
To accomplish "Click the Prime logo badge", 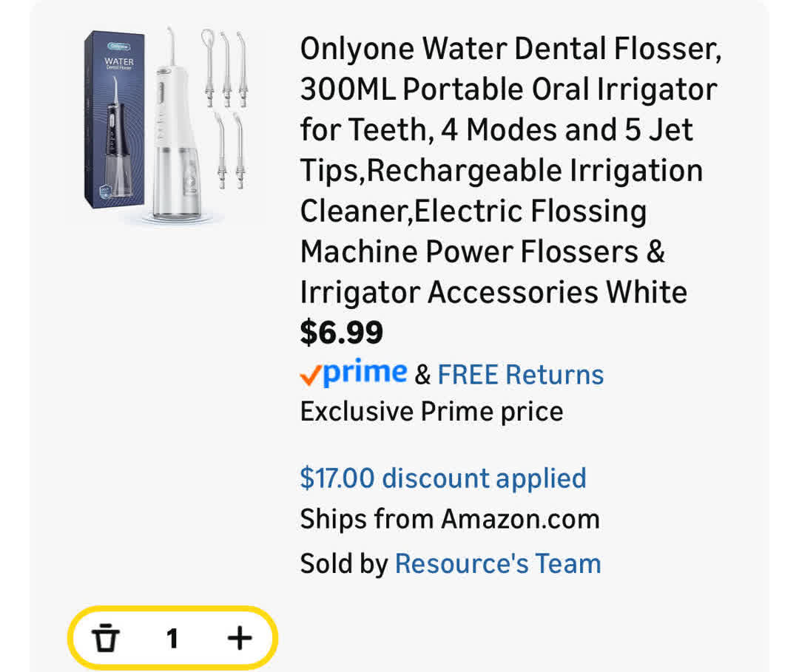I will (365, 373).
